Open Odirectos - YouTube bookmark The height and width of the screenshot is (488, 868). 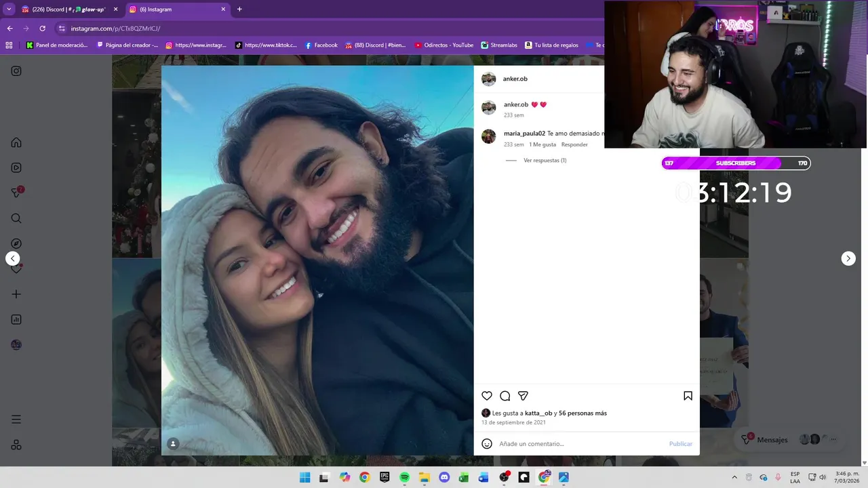coord(443,45)
